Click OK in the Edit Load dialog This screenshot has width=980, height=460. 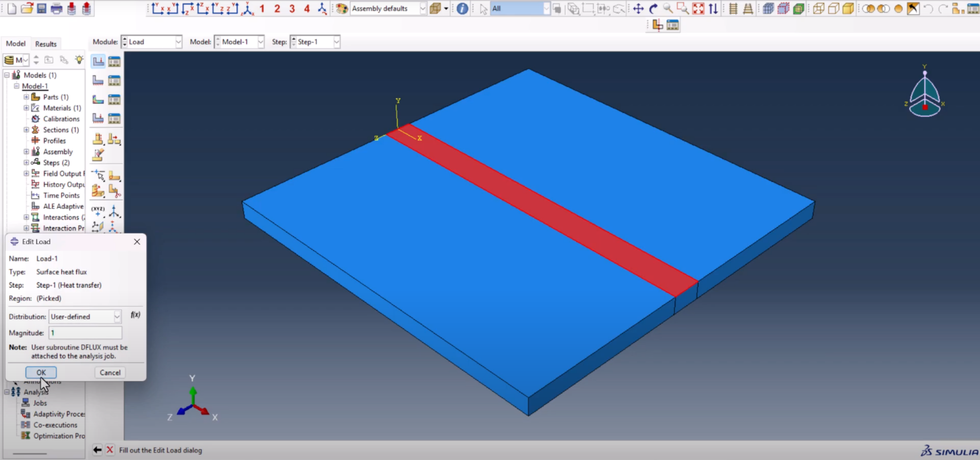pos(41,372)
